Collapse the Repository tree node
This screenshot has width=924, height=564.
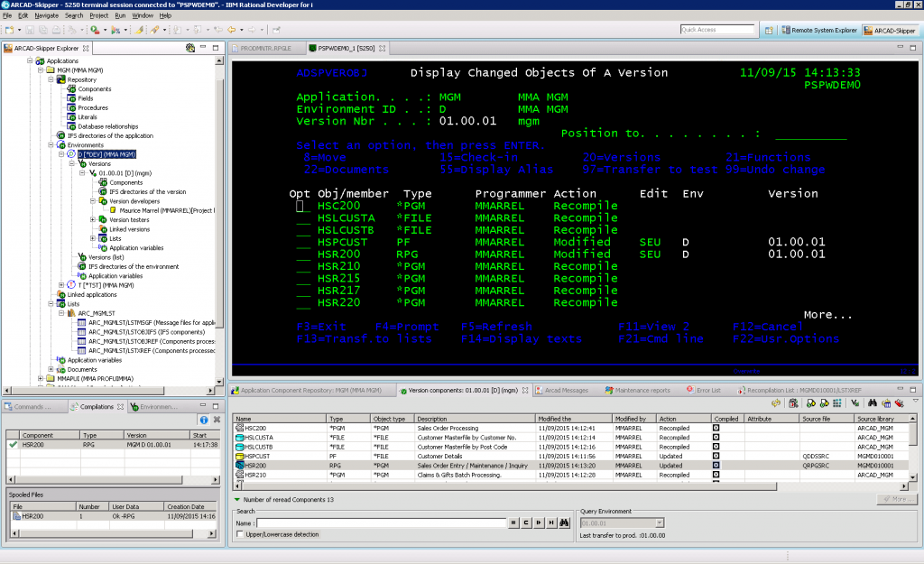[x=51, y=79]
